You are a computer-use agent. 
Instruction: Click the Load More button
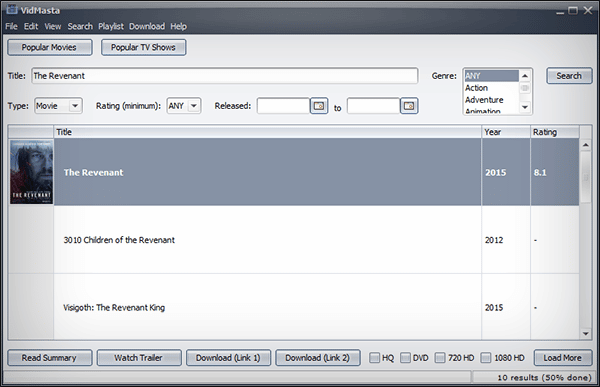(563, 358)
